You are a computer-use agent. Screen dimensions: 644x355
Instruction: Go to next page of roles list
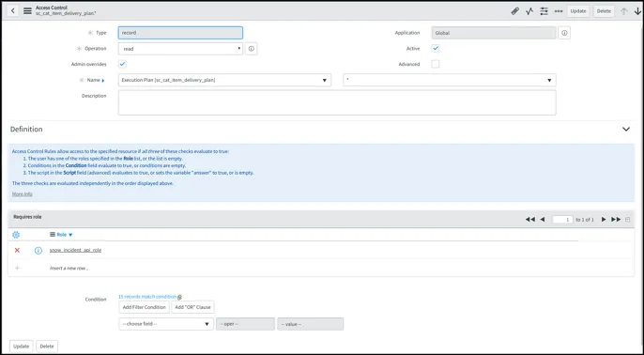(604, 220)
